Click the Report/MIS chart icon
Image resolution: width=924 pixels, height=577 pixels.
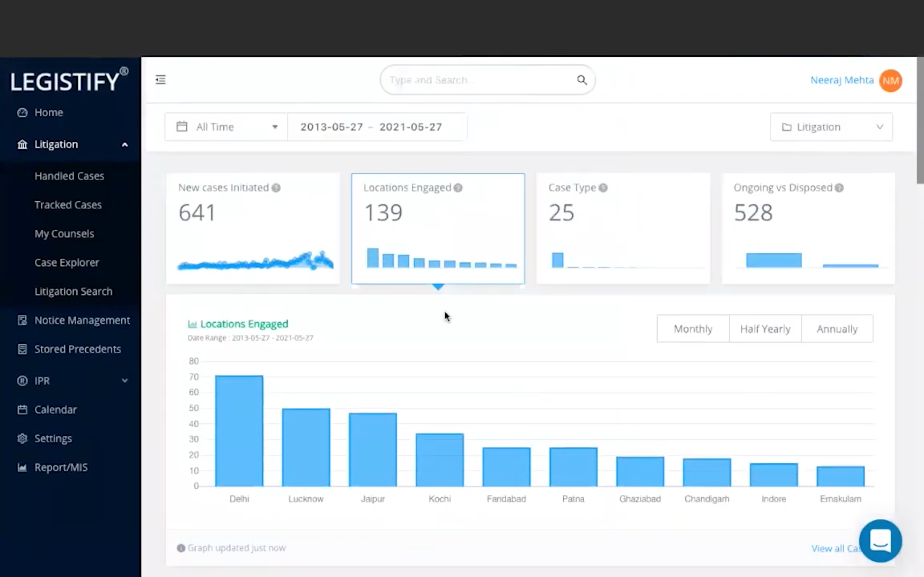[x=21, y=467]
